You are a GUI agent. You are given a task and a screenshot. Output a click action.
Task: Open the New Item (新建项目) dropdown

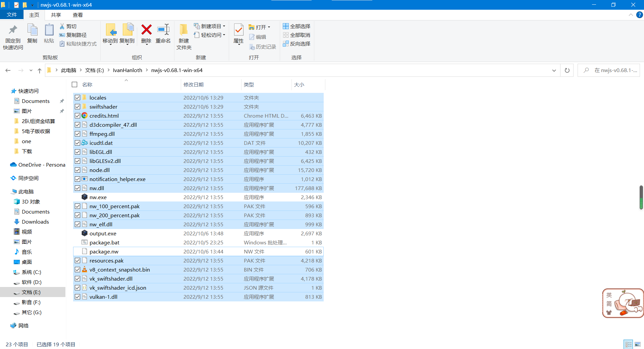pyautogui.click(x=210, y=26)
